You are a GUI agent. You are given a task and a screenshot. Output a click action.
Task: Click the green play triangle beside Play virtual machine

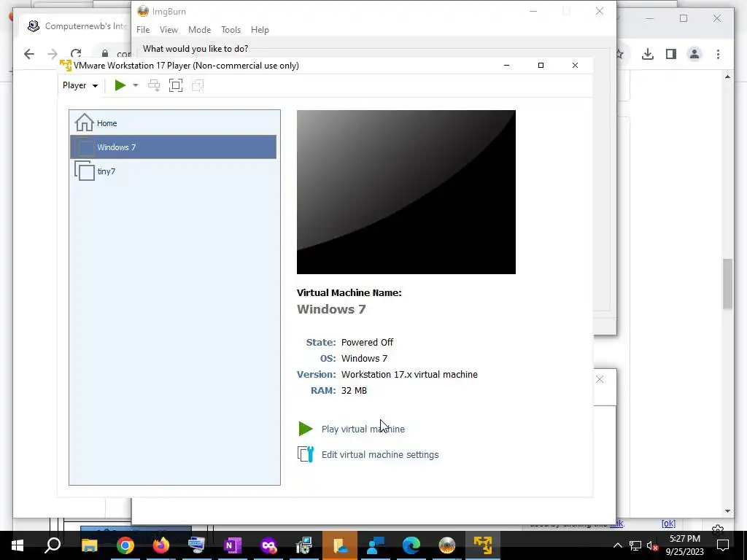[x=306, y=429]
